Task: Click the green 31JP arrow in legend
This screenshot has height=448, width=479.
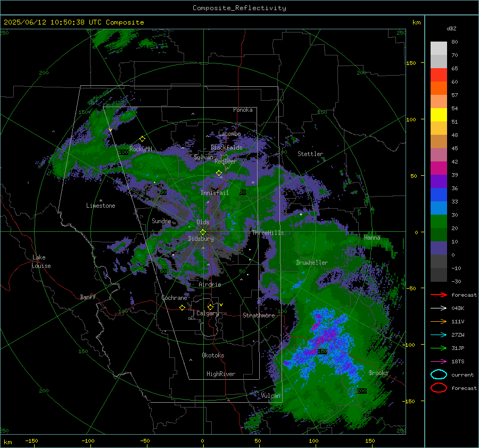Action: click(x=439, y=348)
